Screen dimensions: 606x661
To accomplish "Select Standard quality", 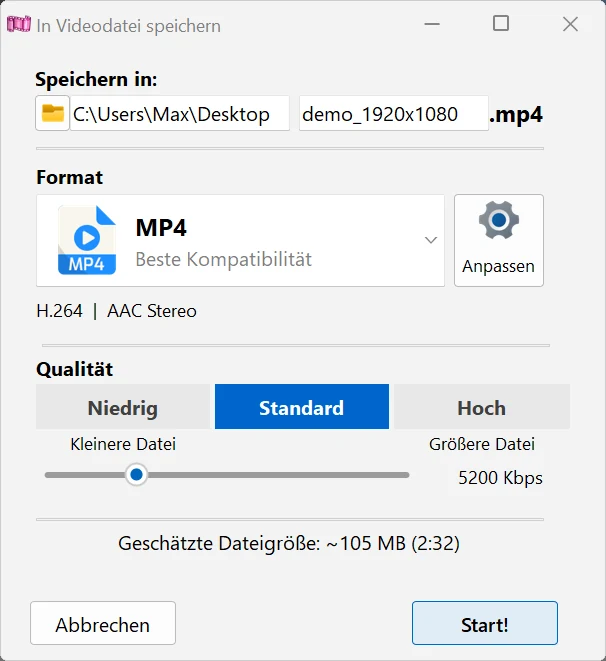I will [x=302, y=407].
